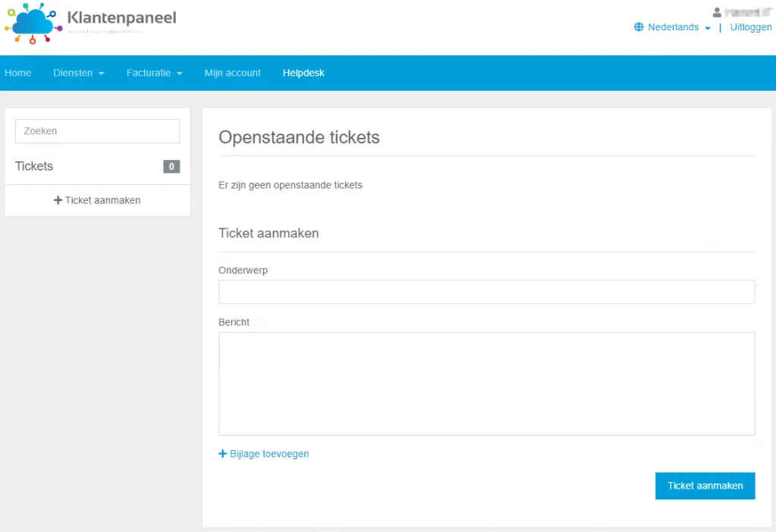Focus the Zoeken search field
This screenshot has width=776, height=532.
click(98, 131)
